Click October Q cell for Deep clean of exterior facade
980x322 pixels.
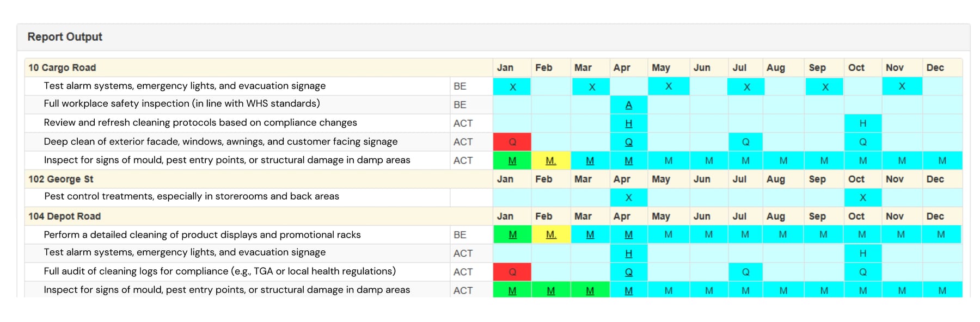[x=863, y=142]
